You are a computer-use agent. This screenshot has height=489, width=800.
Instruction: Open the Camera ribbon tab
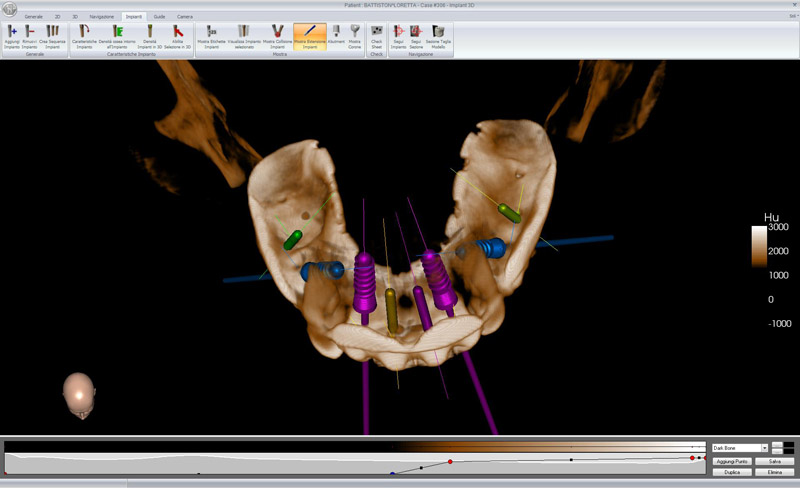(x=185, y=17)
